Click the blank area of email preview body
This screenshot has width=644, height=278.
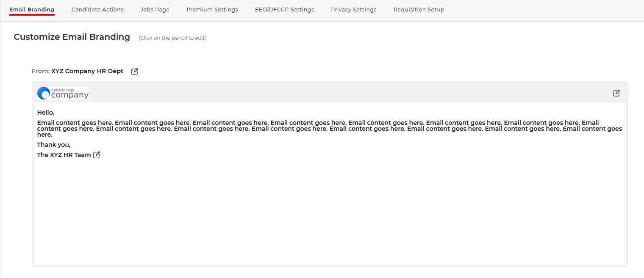(330, 212)
